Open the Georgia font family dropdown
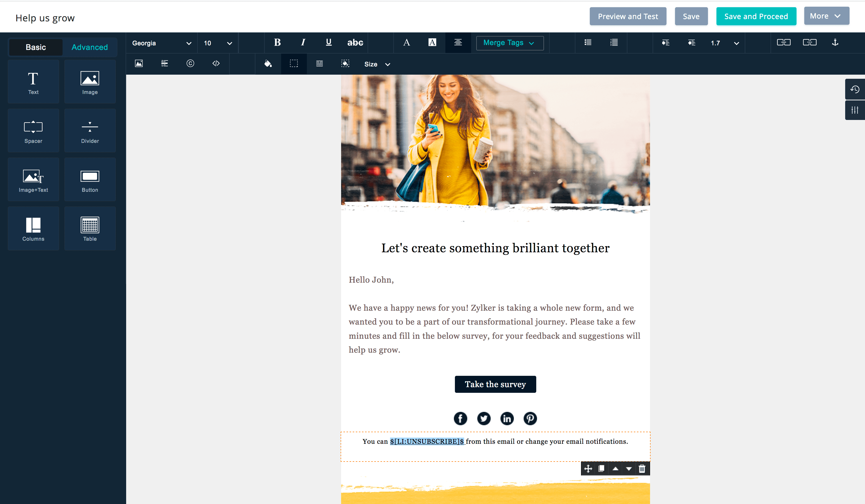 pos(162,43)
